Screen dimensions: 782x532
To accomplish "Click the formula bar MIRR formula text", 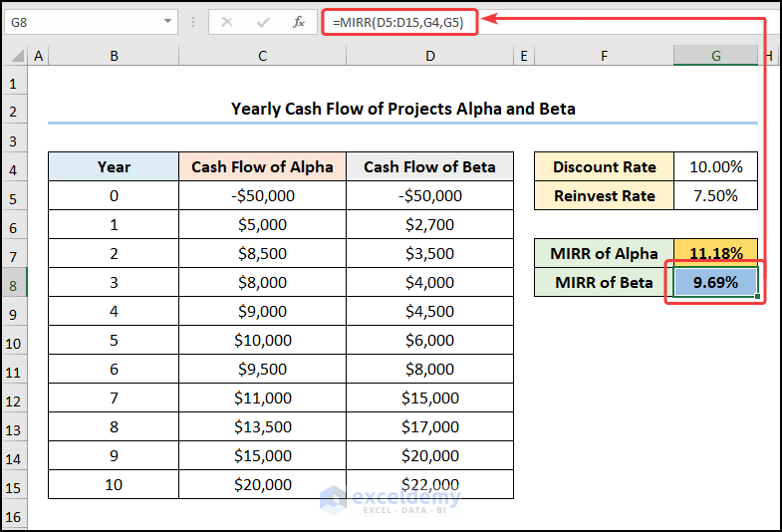I will pos(398,21).
